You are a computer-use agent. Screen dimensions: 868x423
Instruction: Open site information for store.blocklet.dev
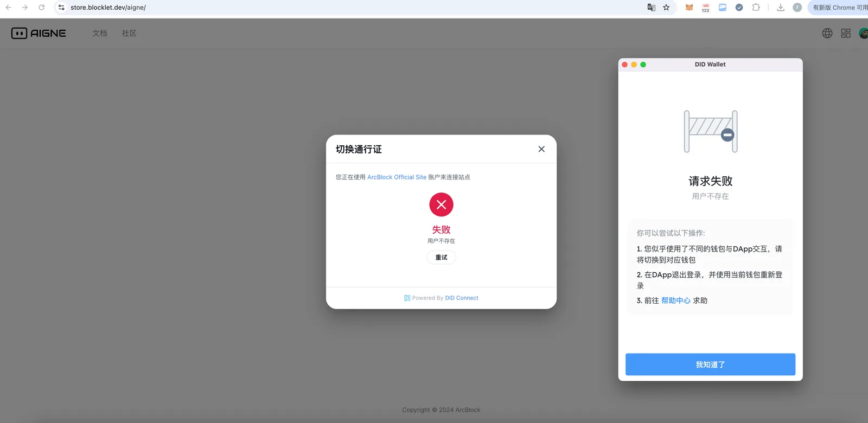61,8
